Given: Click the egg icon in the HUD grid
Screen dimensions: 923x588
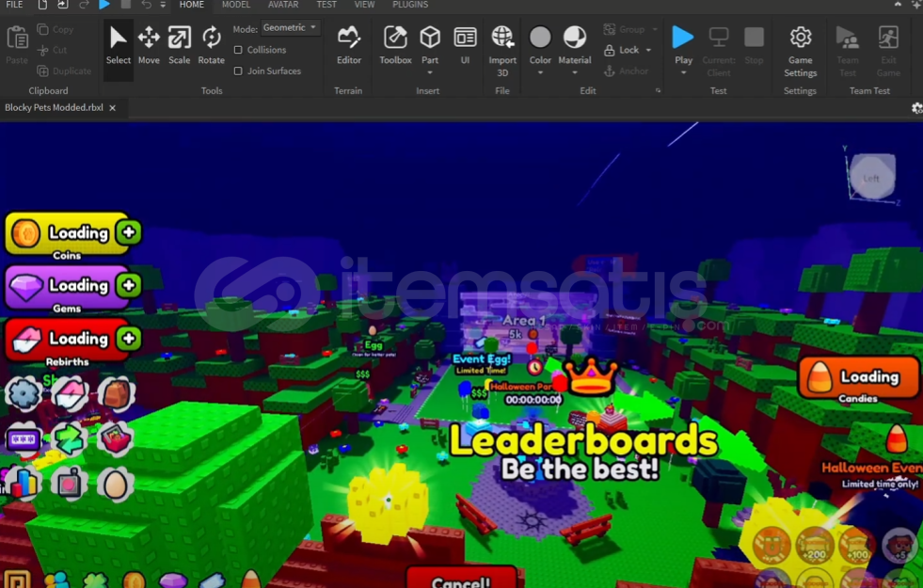Looking at the screenshot, I should (116, 485).
